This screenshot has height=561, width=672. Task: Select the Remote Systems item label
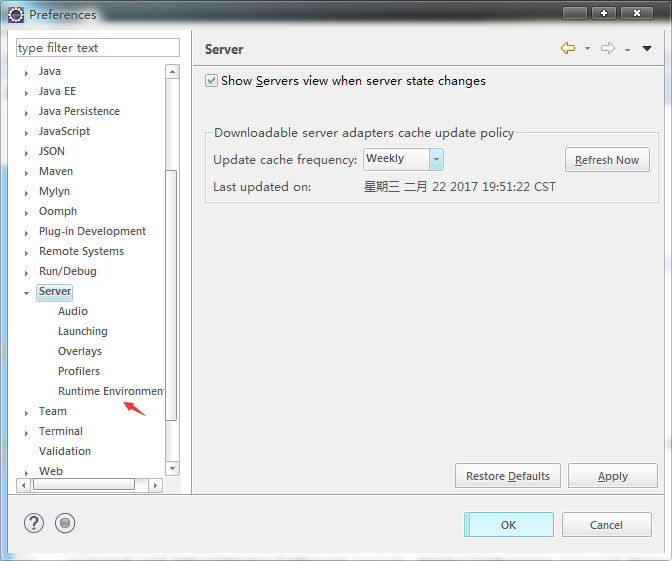81,251
